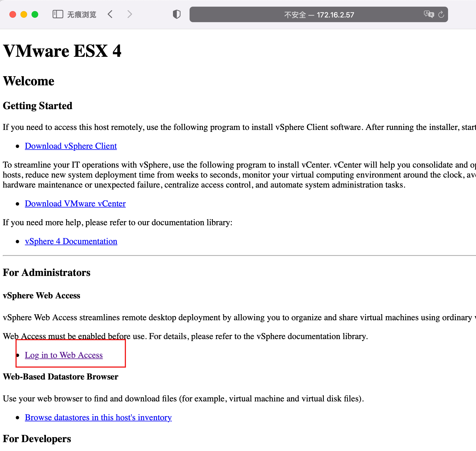Select the Welcome heading text
The height and width of the screenshot is (451, 476).
(x=28, y=81)
